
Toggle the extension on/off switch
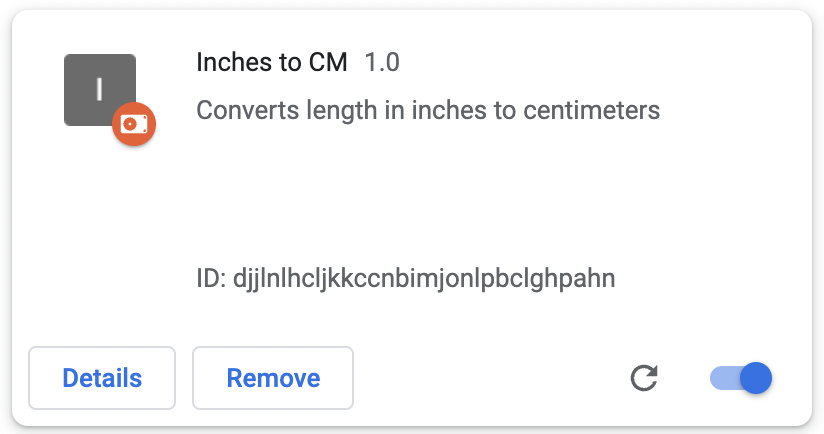741,378
